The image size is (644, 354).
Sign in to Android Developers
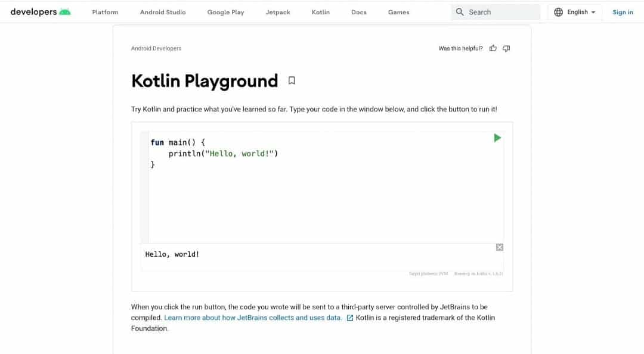click(x=623, y=12)
